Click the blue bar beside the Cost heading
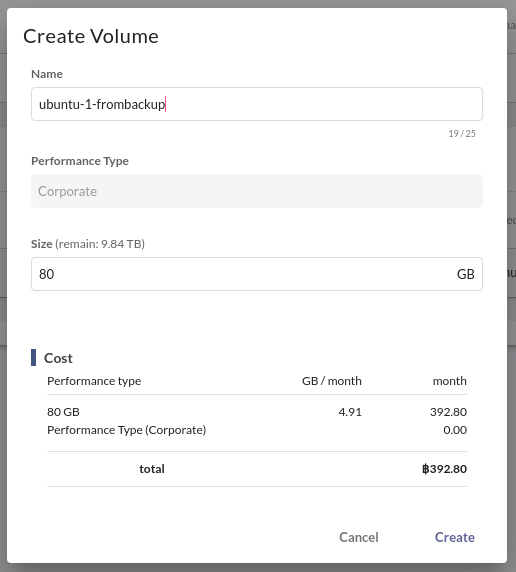The image size is (516, 572). click(34, 358)
